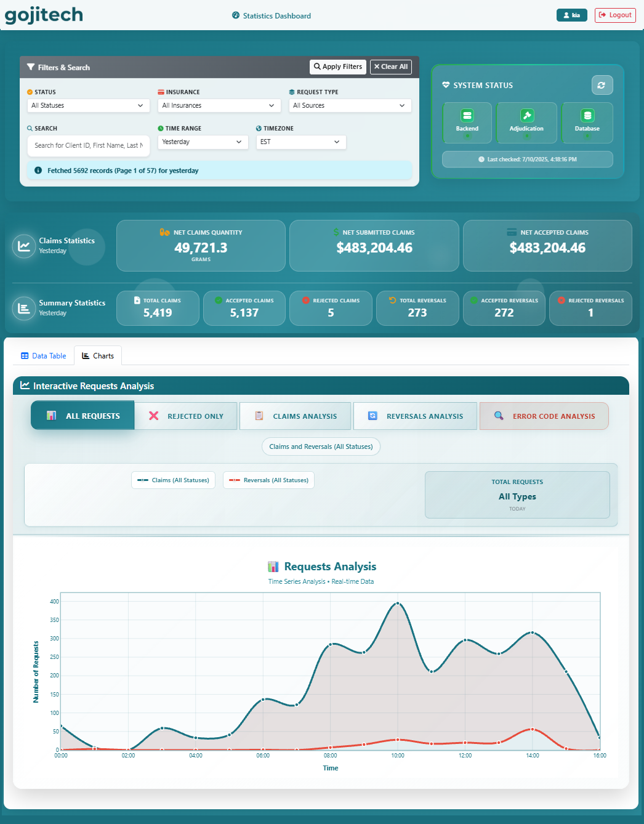Click the Apply Filters button
The image size is (644, 824).
click(x=337, y=67)
